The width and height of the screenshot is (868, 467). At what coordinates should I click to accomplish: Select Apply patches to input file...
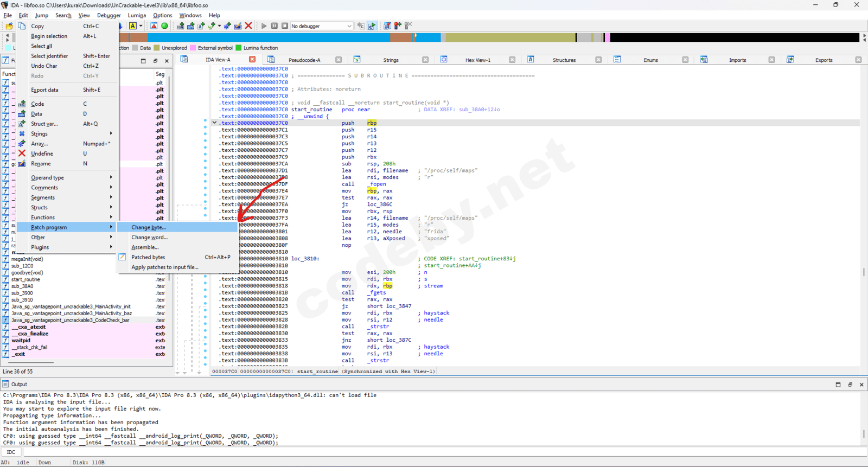click(177, 267)
